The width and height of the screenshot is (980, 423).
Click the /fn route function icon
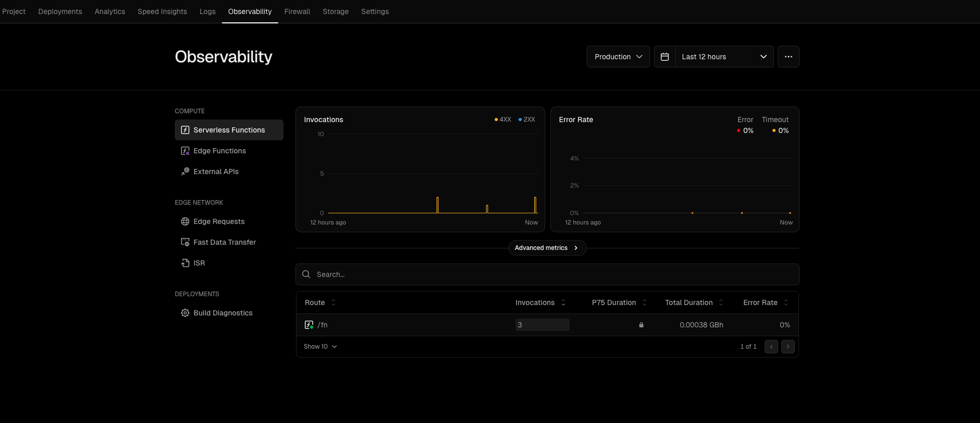[x=309, y=325]
